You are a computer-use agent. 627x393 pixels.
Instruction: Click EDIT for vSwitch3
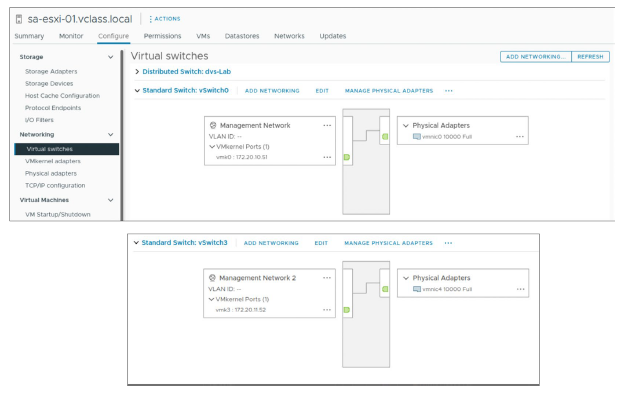click(321, 243)
